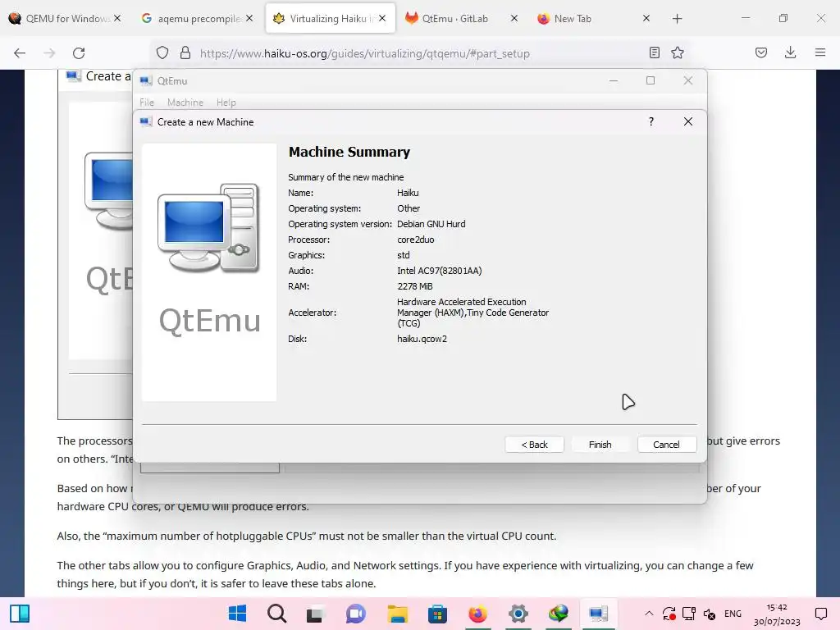Screen dimensions: 840x630
Task: Open Microsoft Store from the taskbar
Action: (x=438, y=614)
